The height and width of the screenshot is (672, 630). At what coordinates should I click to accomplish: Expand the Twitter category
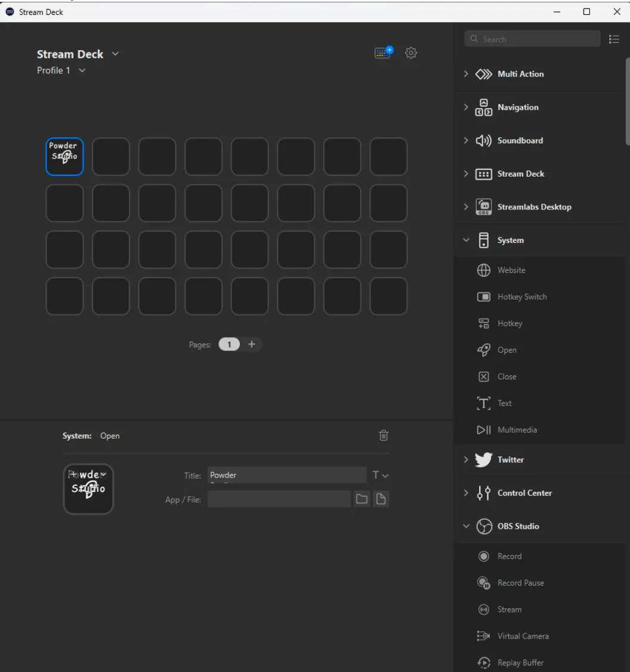466,460
